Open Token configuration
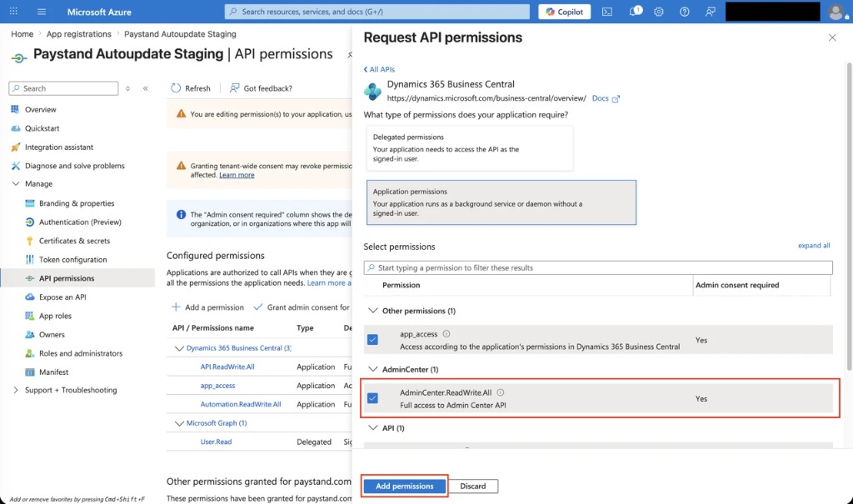Image resolution: width=853 pixels, height=504 pixels. (x=73, y=260)
